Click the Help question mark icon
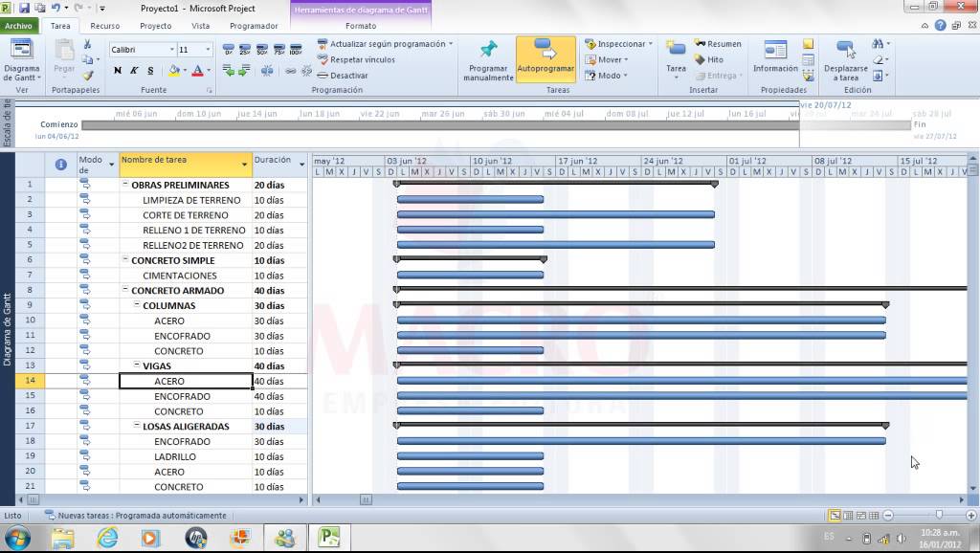 click(x=940, y=25)
